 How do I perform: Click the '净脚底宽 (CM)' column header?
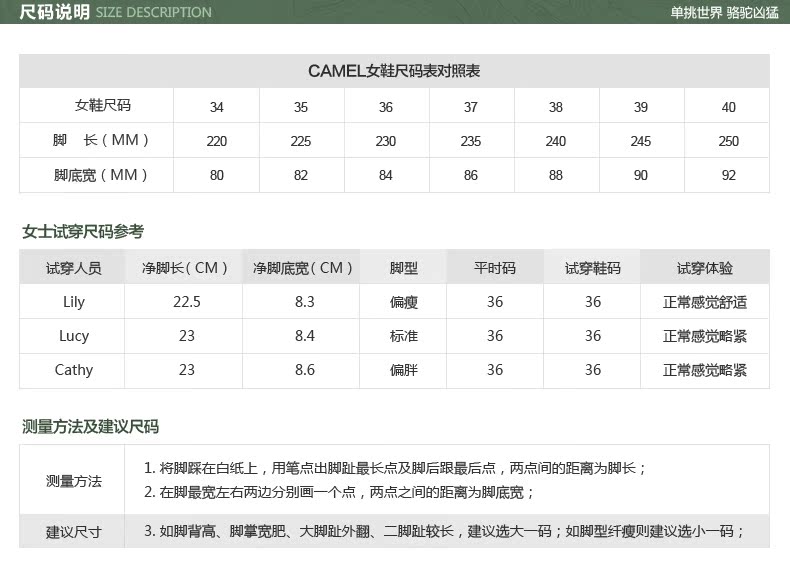click(302, 268)
